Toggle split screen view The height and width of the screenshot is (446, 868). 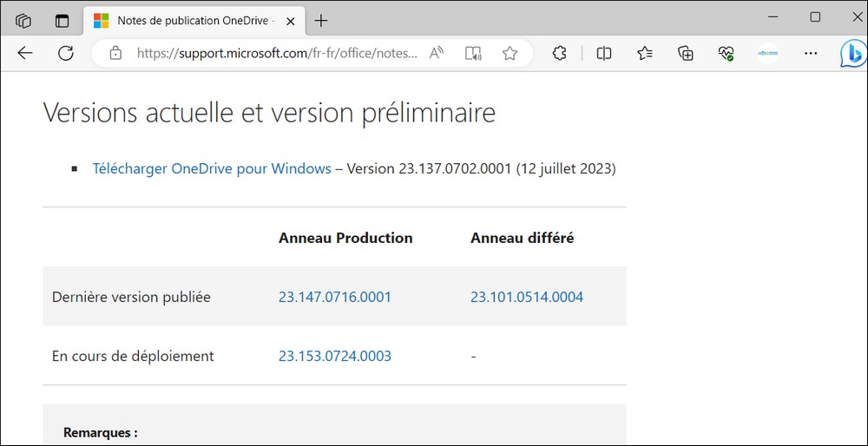point(604,53)
